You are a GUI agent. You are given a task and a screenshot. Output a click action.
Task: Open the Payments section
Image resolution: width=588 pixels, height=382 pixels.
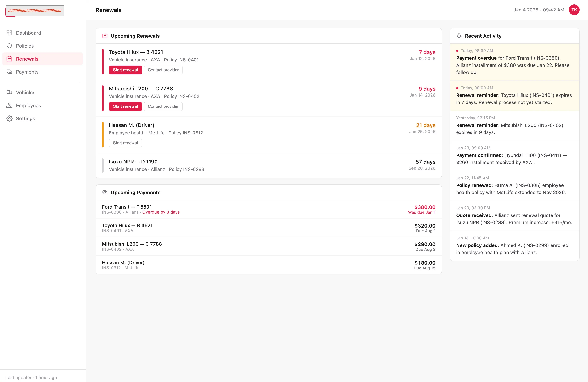[x=42, y=72]
